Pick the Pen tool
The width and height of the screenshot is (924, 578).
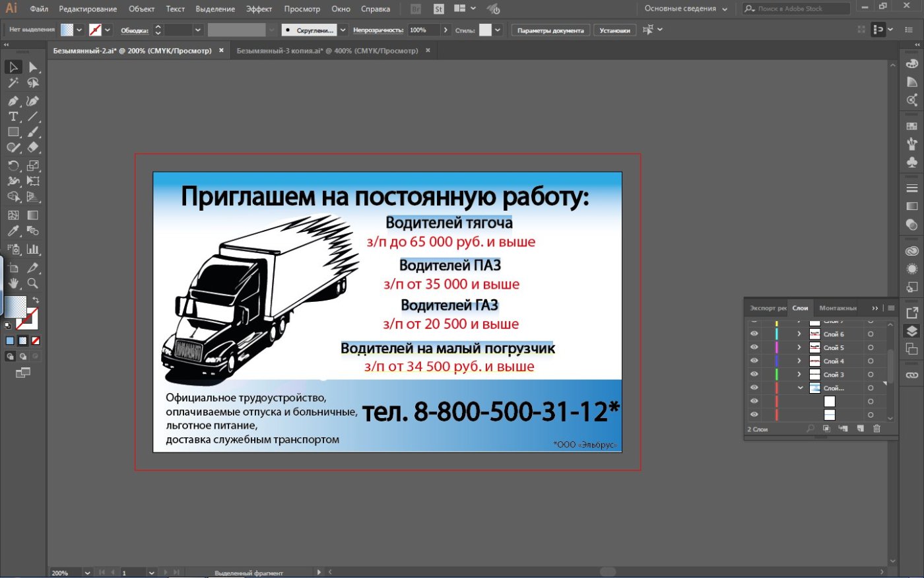click(x=13, y=101)
